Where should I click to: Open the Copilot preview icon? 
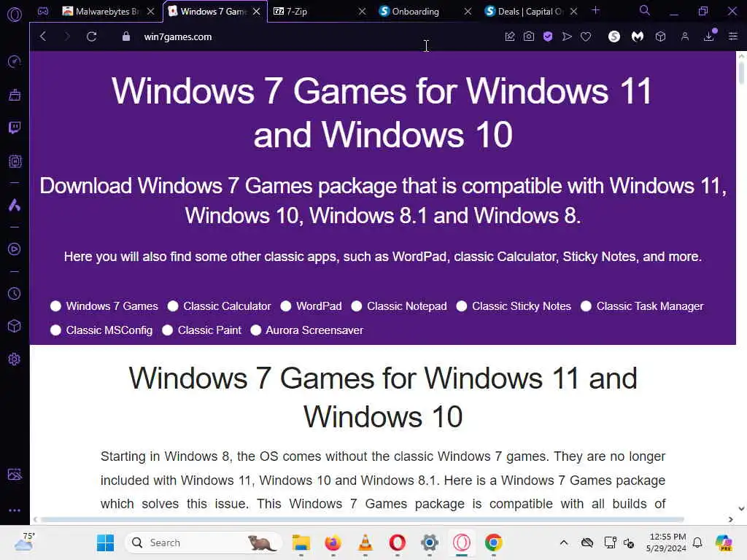click(x=724, y=542)
